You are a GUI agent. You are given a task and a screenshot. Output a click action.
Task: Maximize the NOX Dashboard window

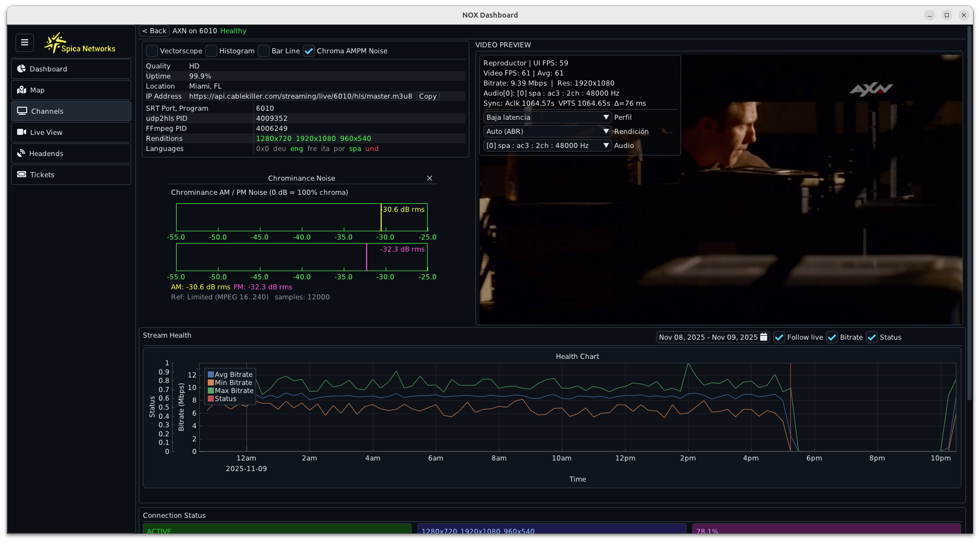[x=947, y=15]
